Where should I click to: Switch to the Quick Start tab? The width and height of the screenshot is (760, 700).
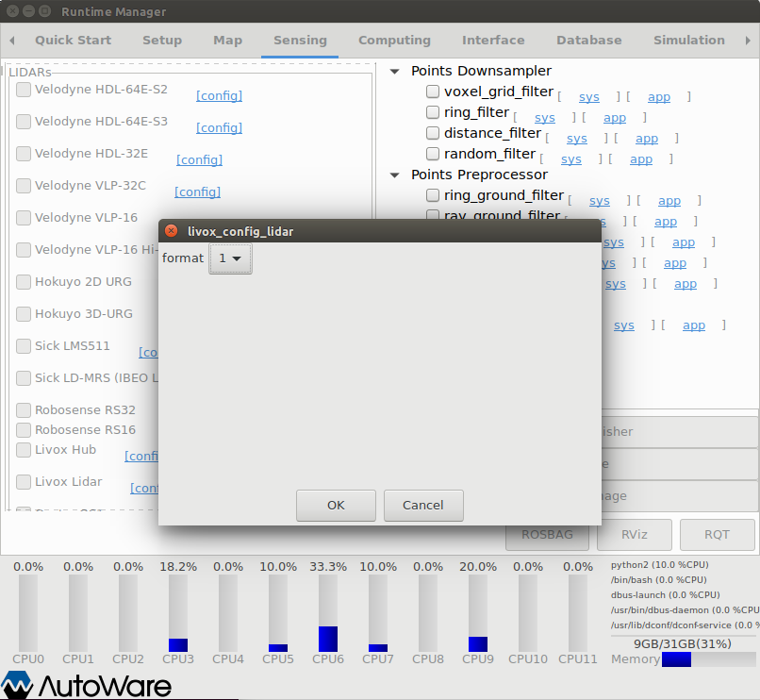click(x=74, y=41)
